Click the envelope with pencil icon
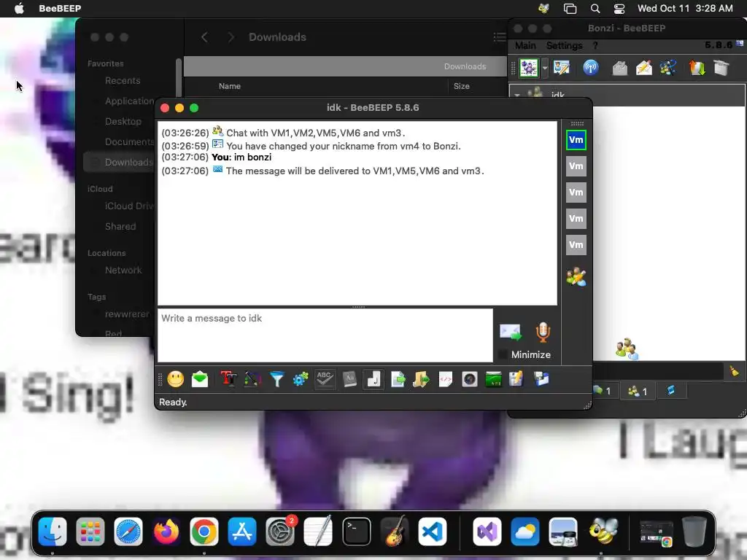Screen dimensions: 747x560 643,68
